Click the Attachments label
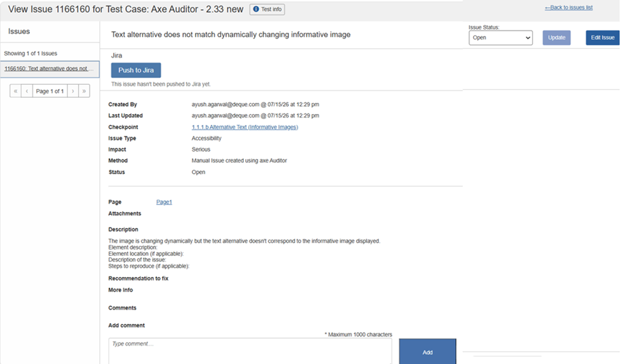621x364 pixels. 125,213
